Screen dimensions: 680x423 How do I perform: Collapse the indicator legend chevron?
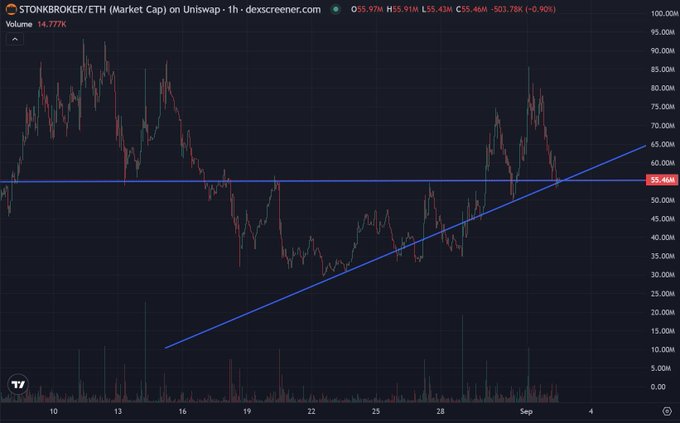click(x=15, y=39)
